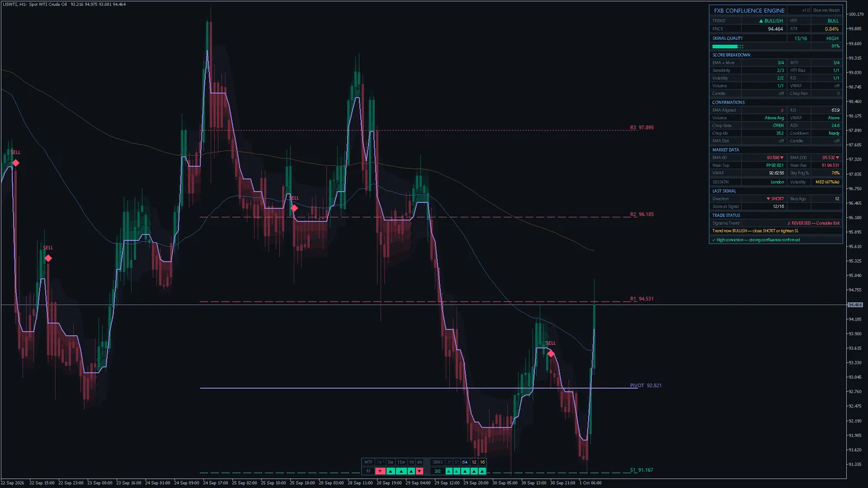Click the green arrow under SENS 6
Screen dimensions: 868x488
[465, 471]
